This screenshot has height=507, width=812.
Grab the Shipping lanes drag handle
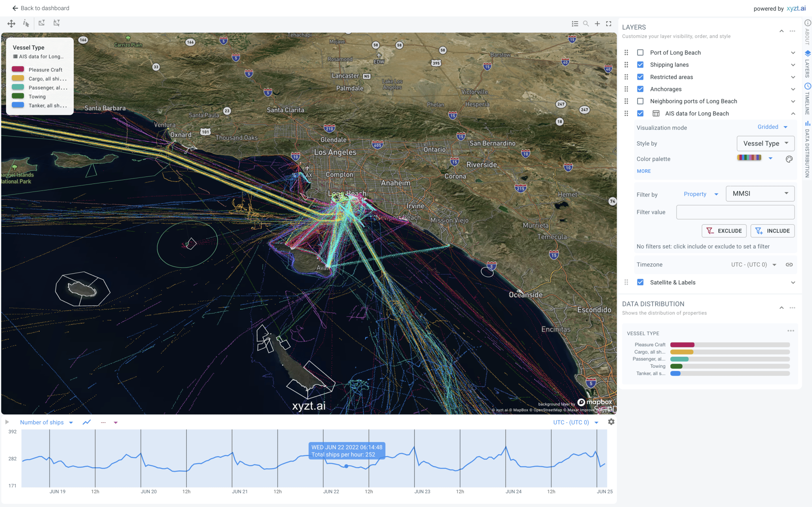pos(626,65)
